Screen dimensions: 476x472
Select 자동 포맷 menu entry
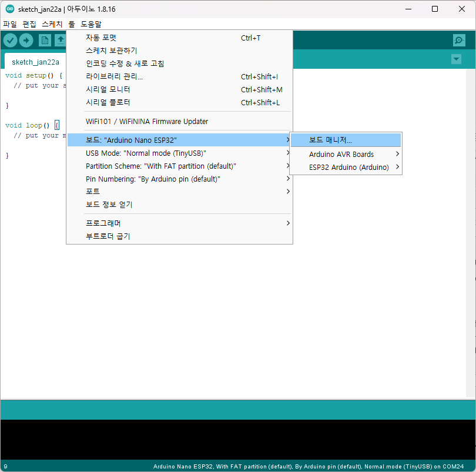[179, 38]
